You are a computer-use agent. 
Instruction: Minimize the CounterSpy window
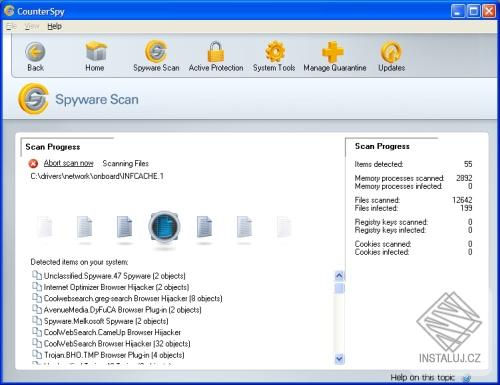[458, 11]
